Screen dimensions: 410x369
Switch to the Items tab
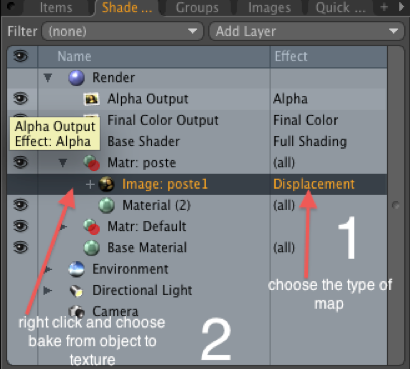[56, 8]
